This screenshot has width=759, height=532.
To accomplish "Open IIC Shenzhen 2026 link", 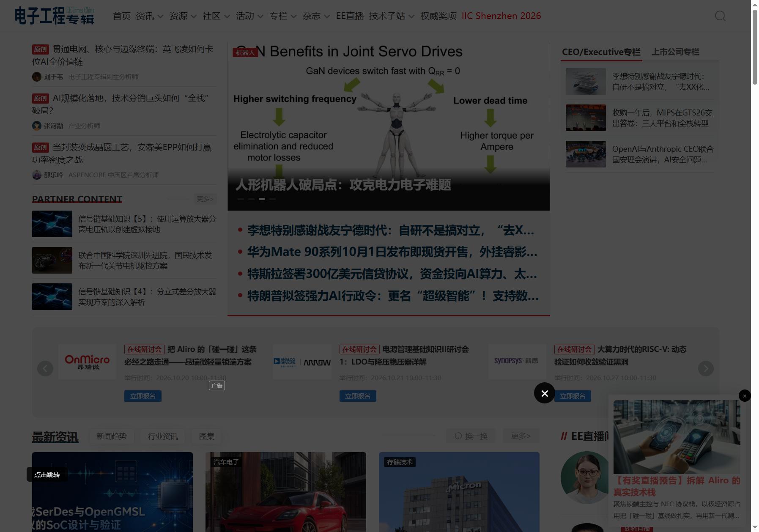I will [501, 16].
